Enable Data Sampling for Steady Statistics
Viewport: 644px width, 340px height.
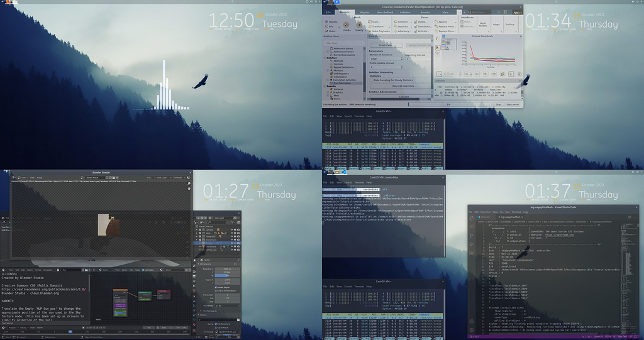pos(371,80)
